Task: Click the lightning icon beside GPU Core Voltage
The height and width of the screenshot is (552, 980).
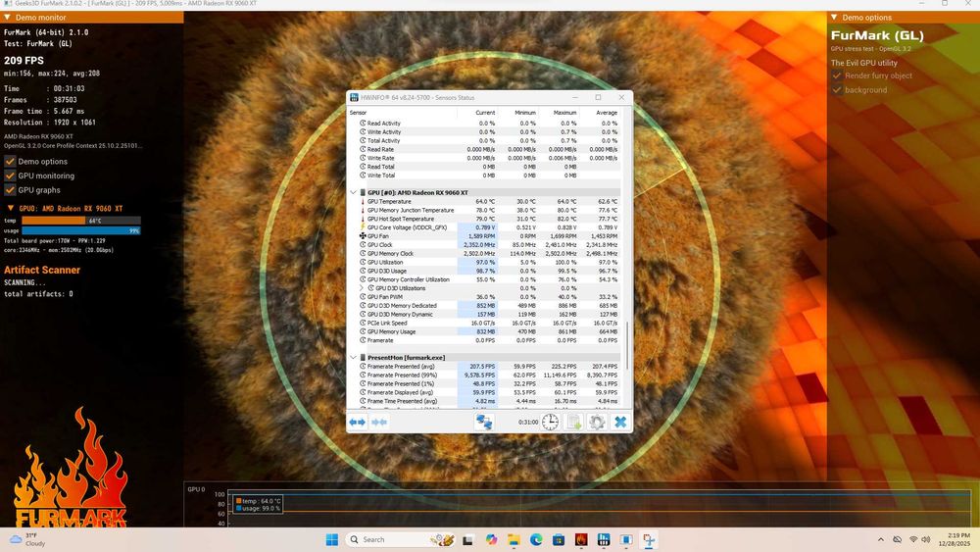Action: pyautogui.click(x=363, y=226)
